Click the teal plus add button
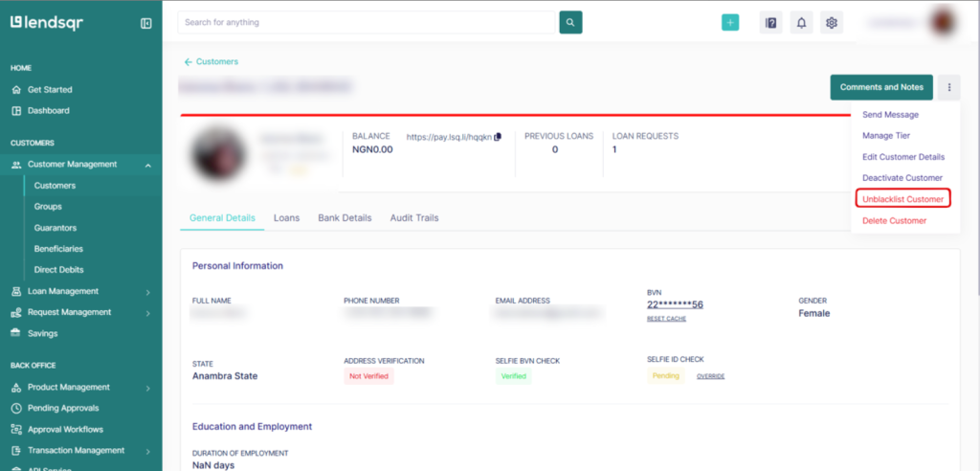The image size is (980, 471). [730, 23]
